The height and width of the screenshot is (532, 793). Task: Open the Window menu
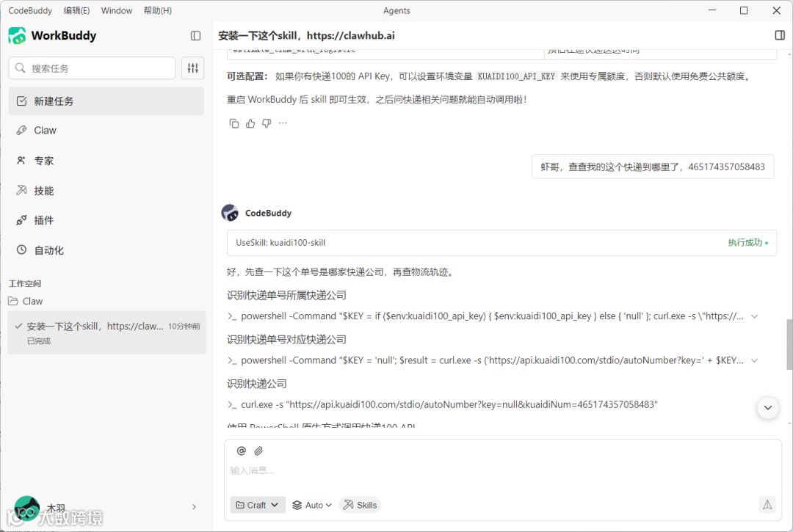tap(116, 10)
